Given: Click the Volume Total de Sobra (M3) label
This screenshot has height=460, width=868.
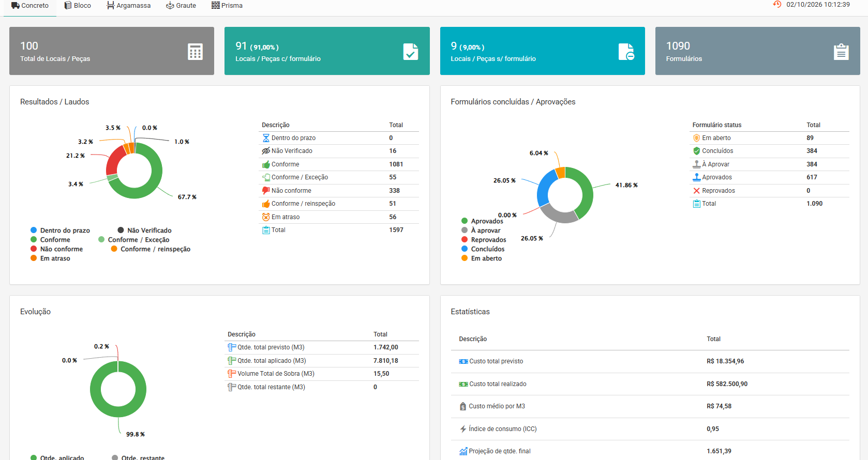Looking at the screenshot, I should tap(276, 374).
